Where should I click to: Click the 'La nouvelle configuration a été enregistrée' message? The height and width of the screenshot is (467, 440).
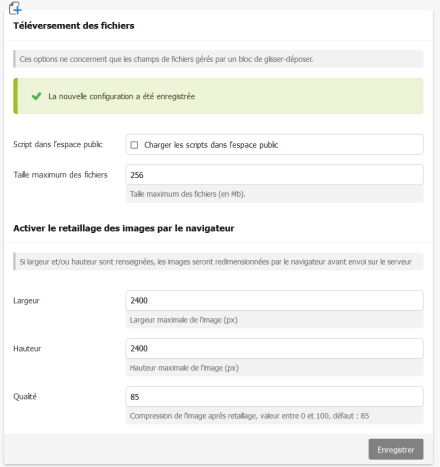[122, 96]
